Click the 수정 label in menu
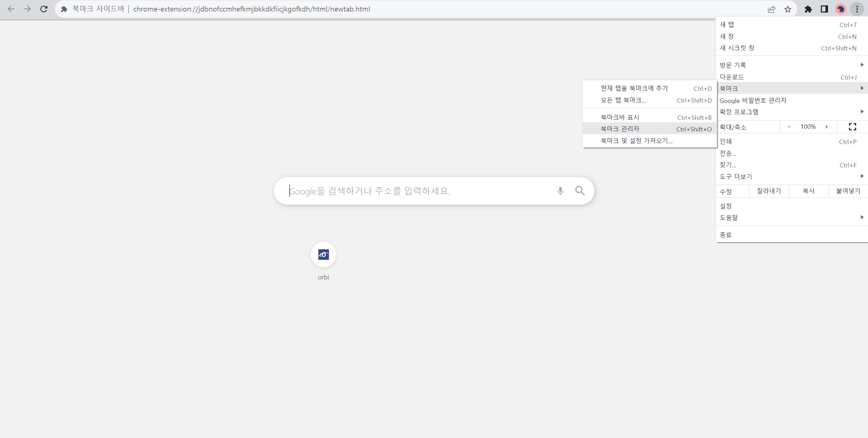868x438 pixels. [x=726, y=192]
